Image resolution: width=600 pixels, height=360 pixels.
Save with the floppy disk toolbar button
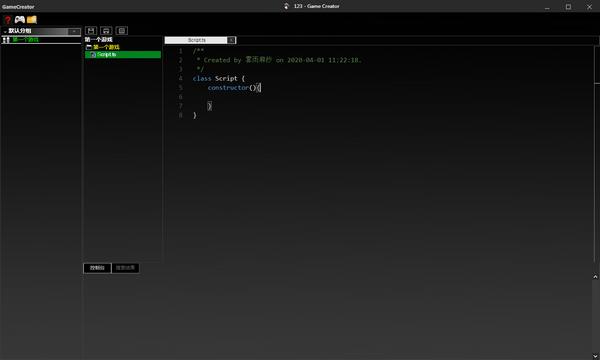[x=91, y=31]
